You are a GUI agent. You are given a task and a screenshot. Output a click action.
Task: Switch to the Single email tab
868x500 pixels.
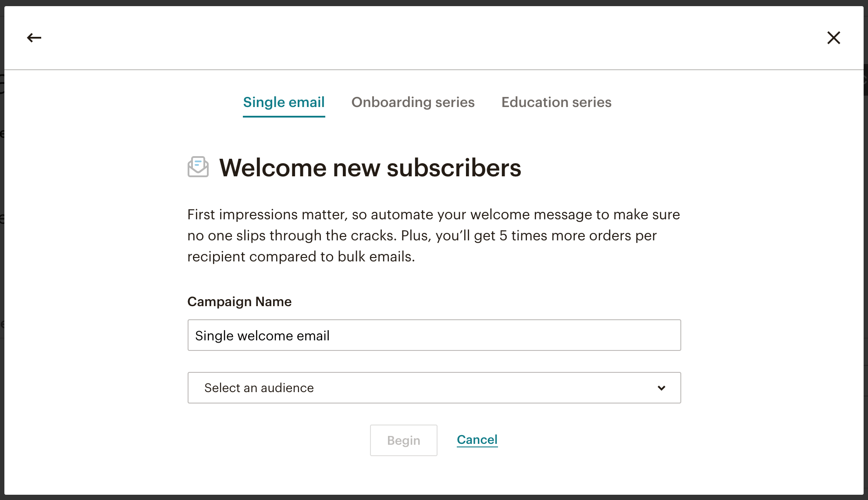[x=284, y=102]
